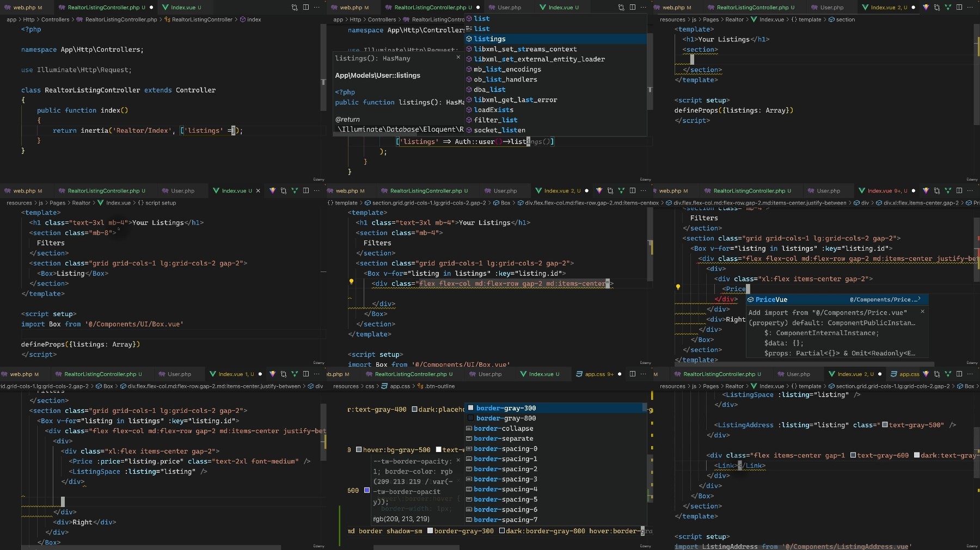Click border-gray-300 swatch in suggestion list
This screenshot has width=980, height=550.
click(470, 408)
